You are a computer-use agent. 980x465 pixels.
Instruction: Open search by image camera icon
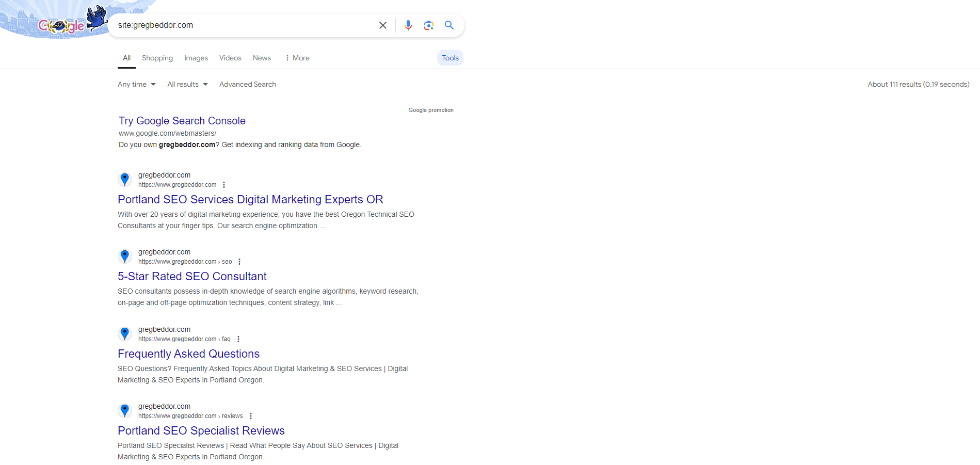[x=429, y=25]
